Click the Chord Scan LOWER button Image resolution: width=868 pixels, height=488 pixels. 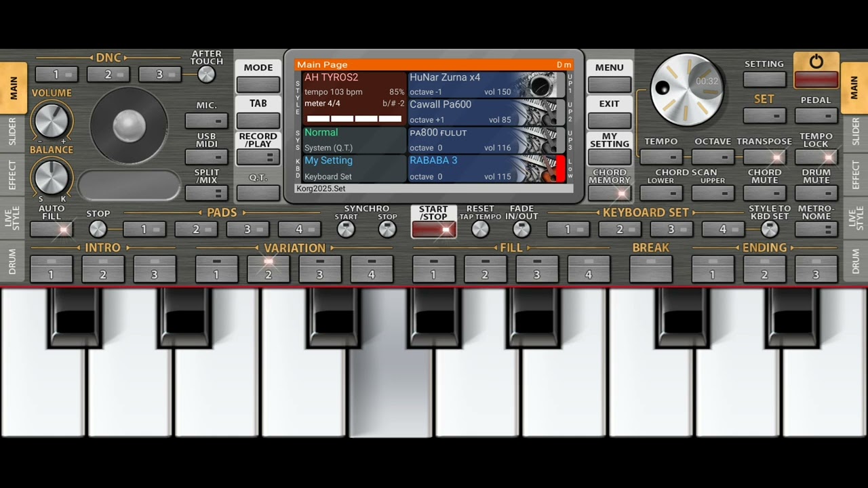click(x=661, y=192)
